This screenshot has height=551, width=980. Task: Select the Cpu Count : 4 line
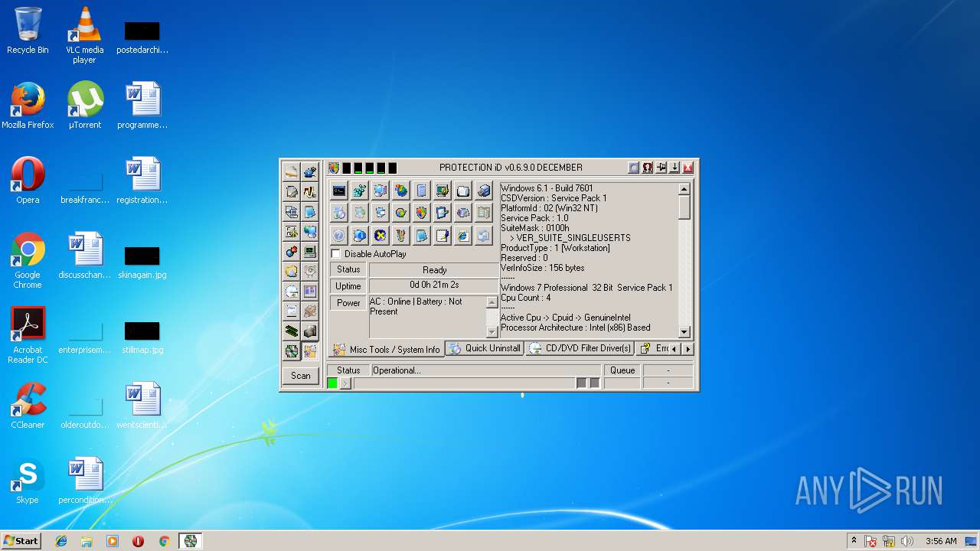pos(525,298)
